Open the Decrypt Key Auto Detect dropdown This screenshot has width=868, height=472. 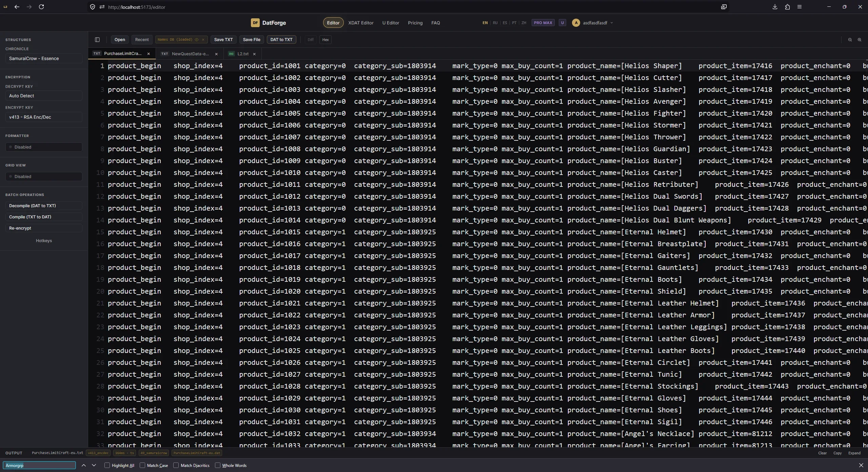[x=44, y=96]
